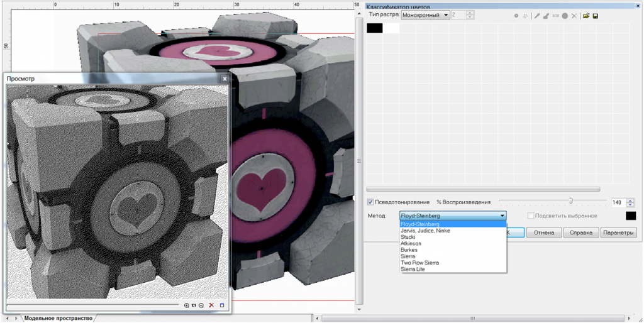Select Two Row Sierra method
The image size is (644, 323).
[453, 263]
